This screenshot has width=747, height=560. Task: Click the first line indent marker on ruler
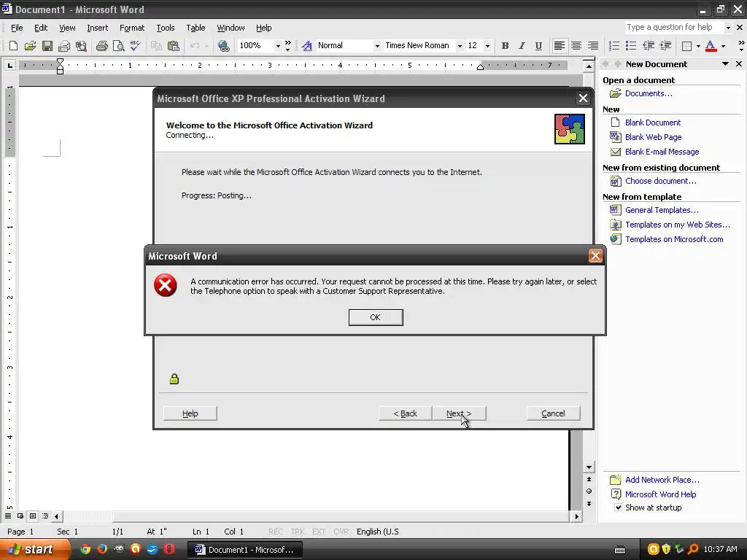click(x=60, y=61)
